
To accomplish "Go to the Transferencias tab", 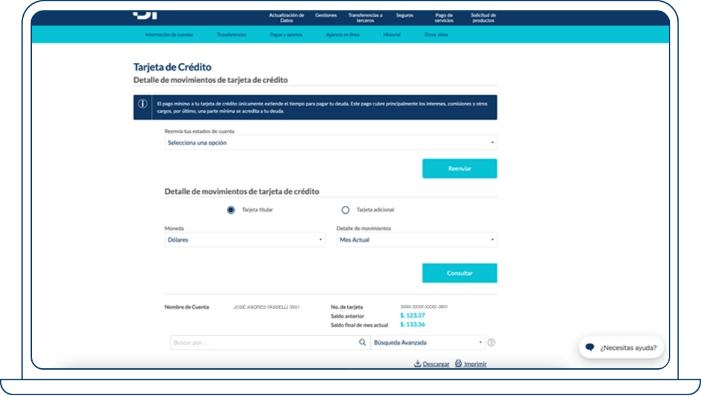I will point(232,34).
